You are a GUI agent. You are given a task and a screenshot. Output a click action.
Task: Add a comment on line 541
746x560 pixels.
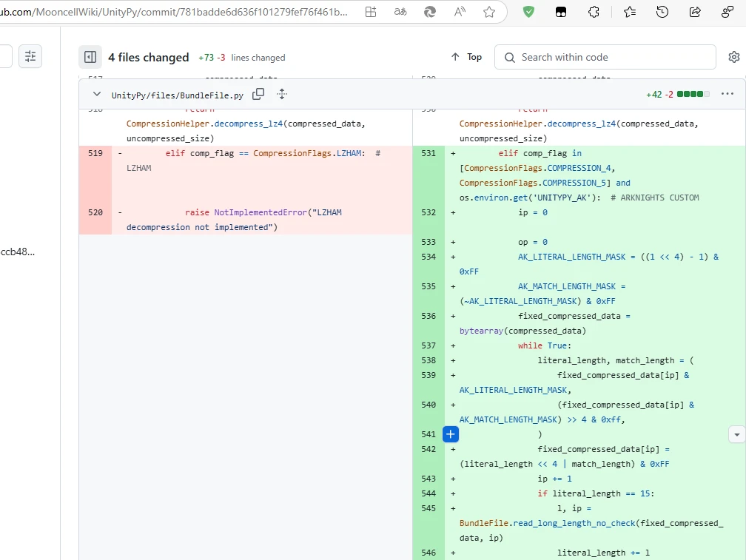pos(451,434)
